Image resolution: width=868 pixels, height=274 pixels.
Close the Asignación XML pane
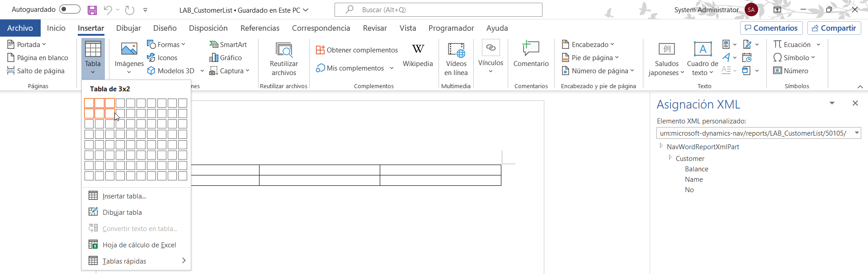[x=855, y=103]
